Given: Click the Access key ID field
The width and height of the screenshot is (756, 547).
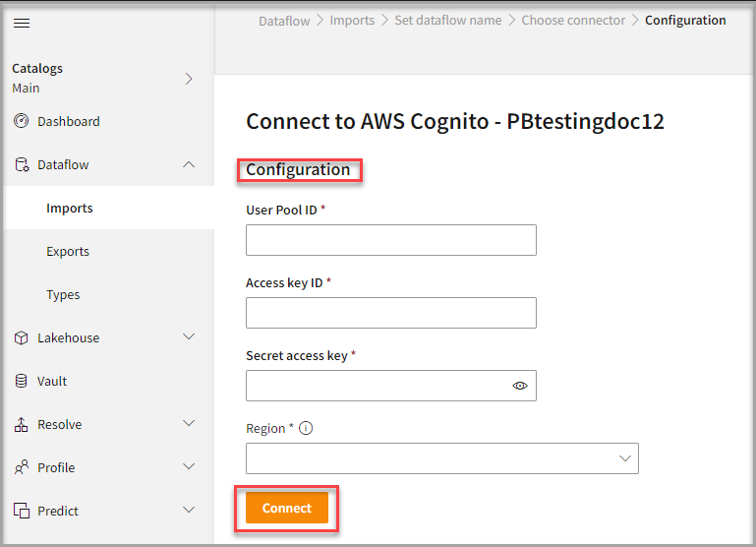Looking at the screenshot, I should (390, 313).
